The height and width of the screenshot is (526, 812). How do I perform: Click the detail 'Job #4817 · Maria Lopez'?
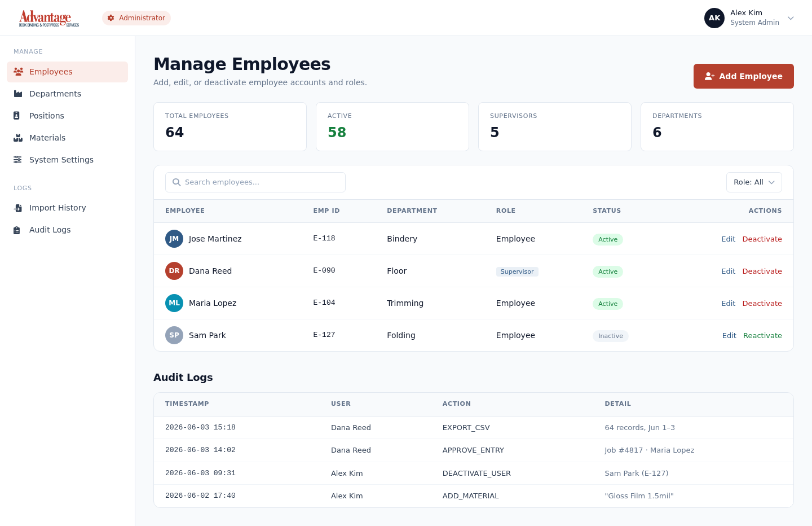pyautogui.click(x=650, y=450)
